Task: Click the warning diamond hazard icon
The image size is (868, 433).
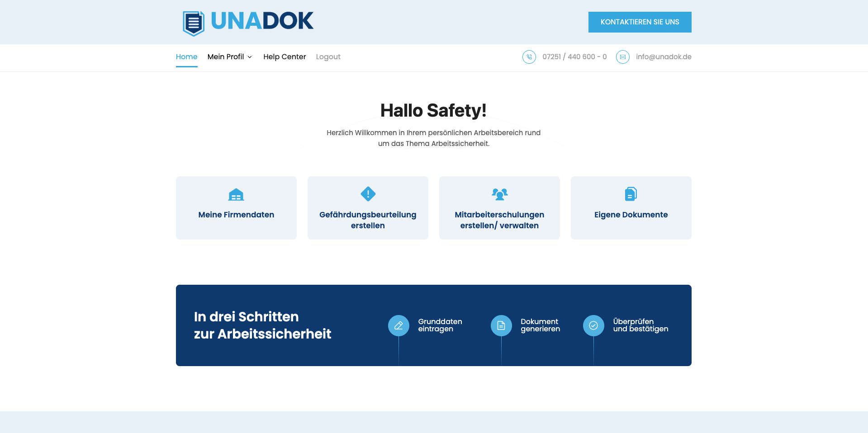Action: pos(368,194)
